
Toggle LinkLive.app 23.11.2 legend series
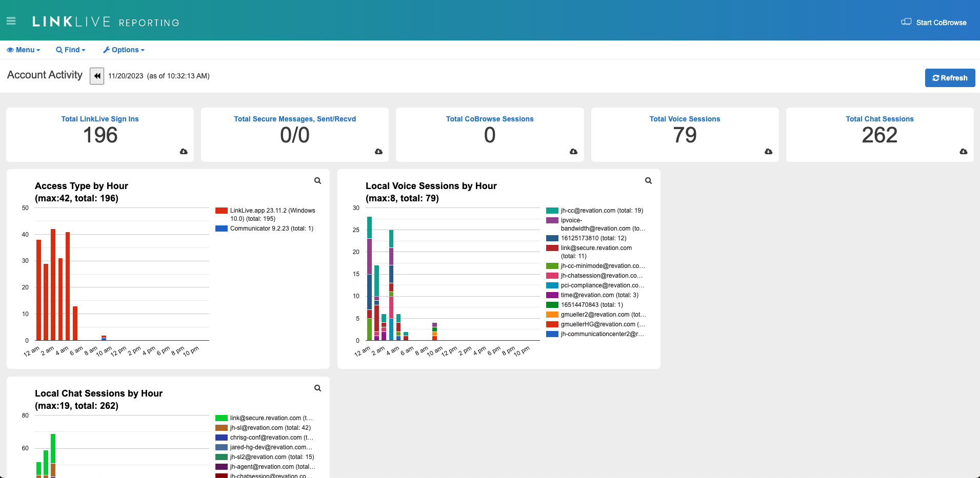(x=272, y=214)
